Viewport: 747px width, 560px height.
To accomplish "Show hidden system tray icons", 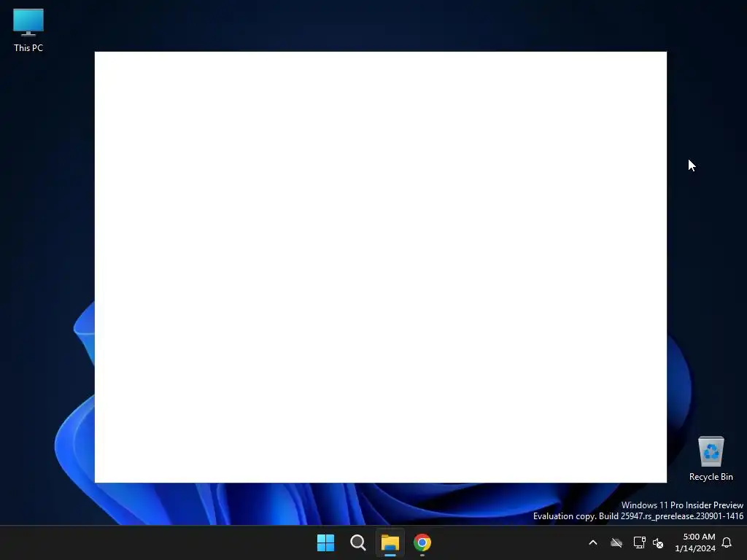I will point(593,542).
